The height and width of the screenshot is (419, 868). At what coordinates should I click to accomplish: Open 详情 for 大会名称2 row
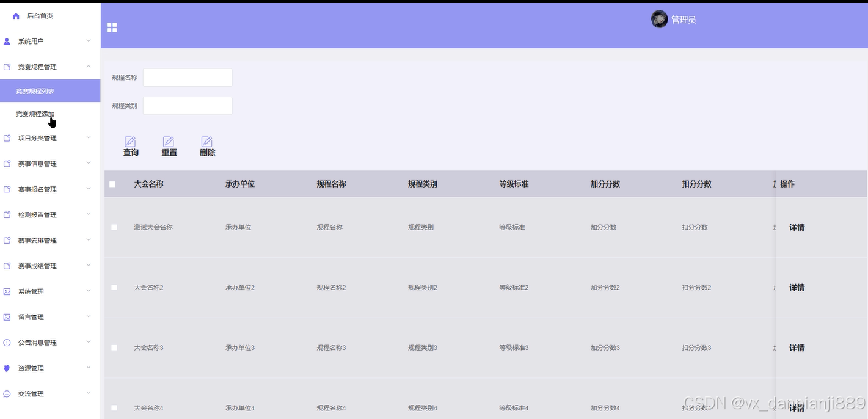[797, 287]
